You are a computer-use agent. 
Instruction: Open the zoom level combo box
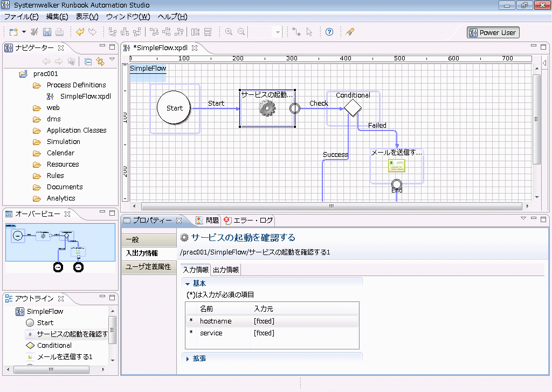(265, 32)
